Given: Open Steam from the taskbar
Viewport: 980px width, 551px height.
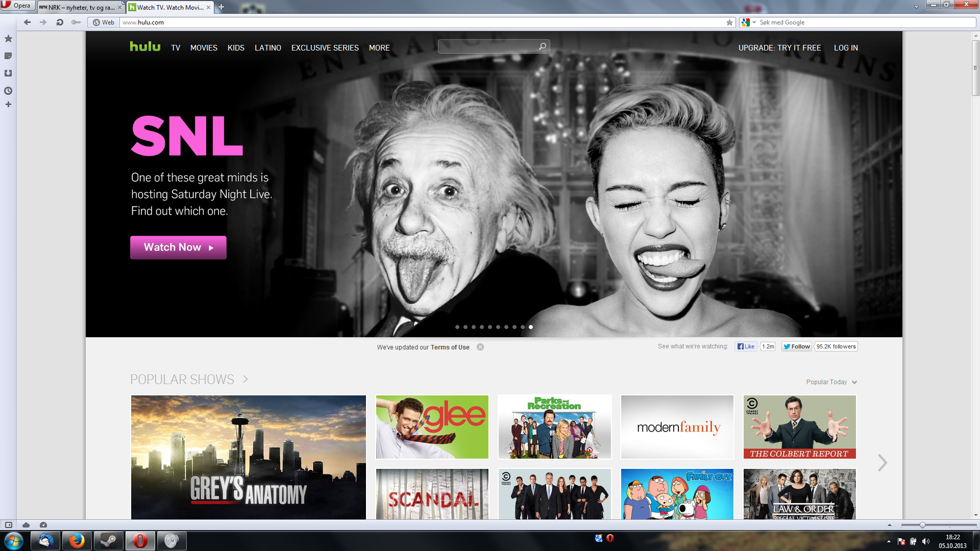Looking at the screenshot, I should (x=108, y=541).
